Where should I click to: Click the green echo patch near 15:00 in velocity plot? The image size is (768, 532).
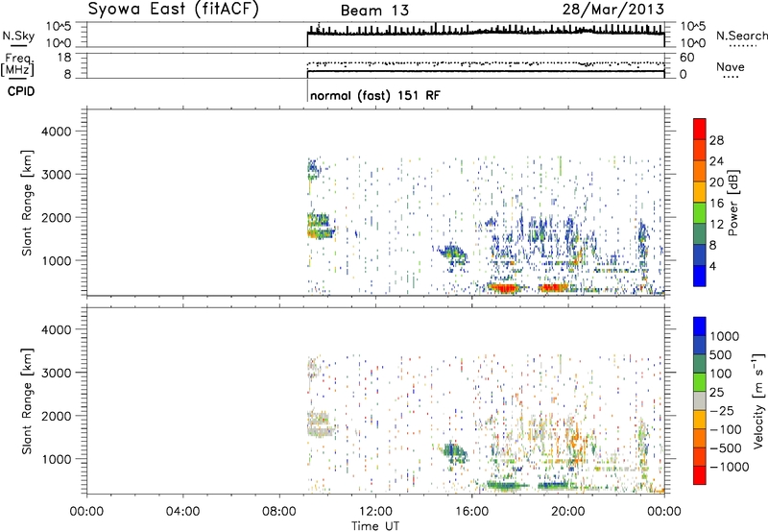coord(453,452)
